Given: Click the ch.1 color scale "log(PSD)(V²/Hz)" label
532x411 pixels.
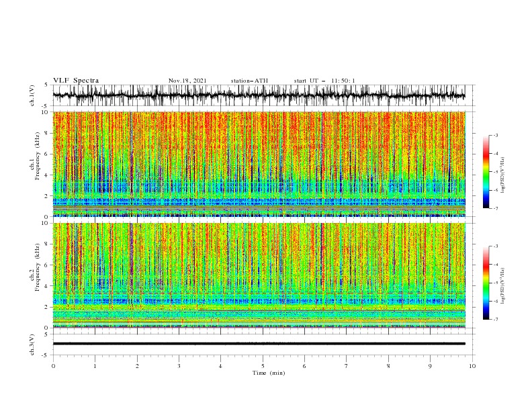Looking at the screenshot, I should (503, 175).
